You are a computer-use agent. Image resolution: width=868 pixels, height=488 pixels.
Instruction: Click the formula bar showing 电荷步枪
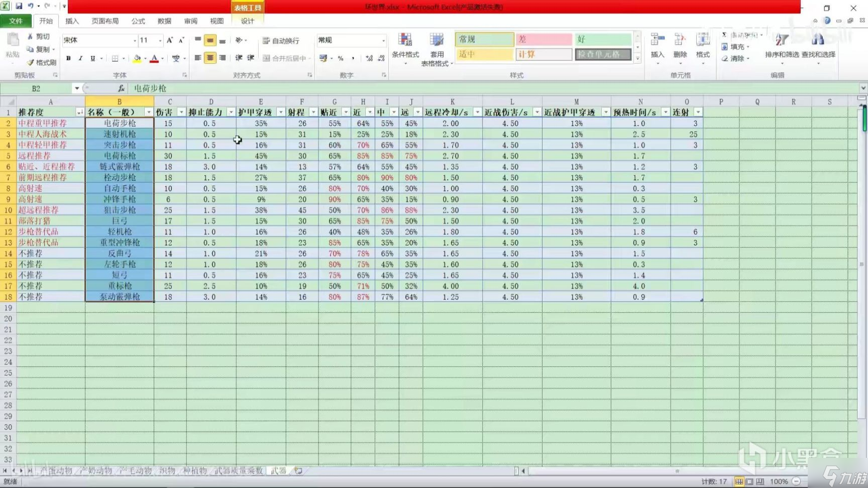(492, 88)
